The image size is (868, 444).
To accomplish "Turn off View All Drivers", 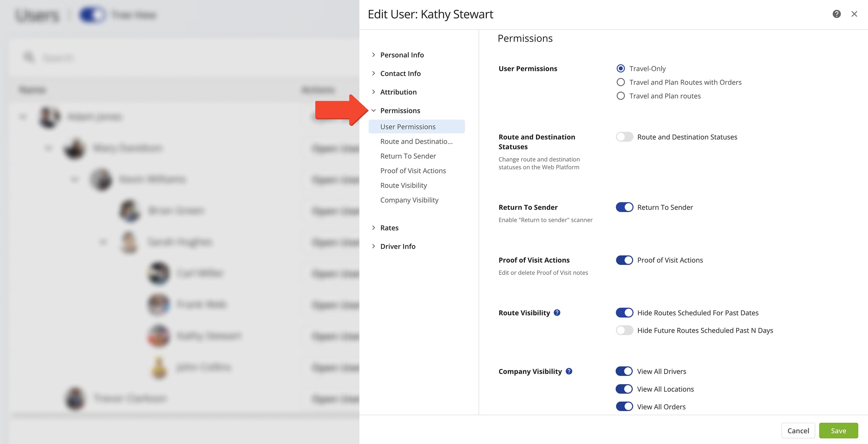I will [624, 371].
